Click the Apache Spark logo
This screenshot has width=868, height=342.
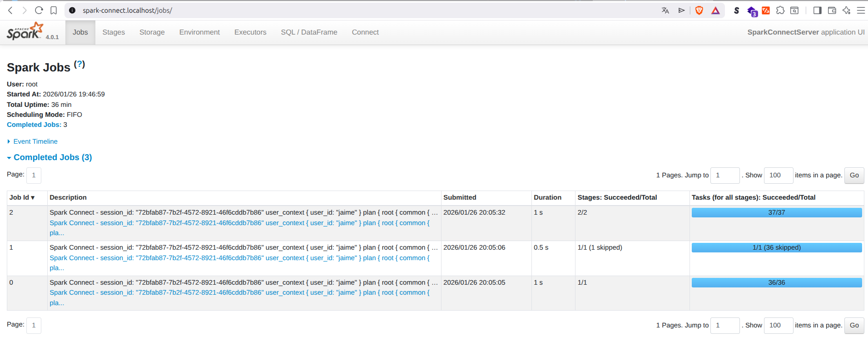(25, 32)
